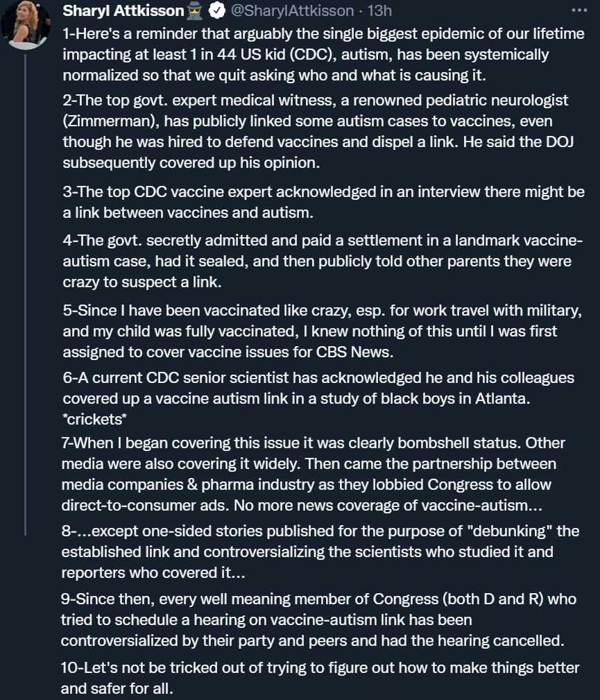Click the 13h timestamp link
The image size is (600, 700).
379,10
